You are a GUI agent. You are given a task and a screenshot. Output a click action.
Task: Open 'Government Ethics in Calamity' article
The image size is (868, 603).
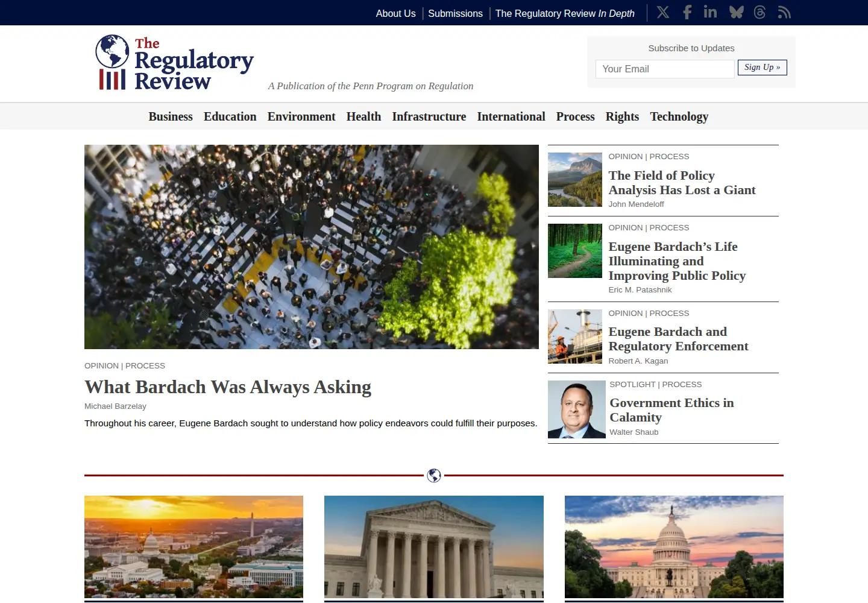[x=671, y=410]
